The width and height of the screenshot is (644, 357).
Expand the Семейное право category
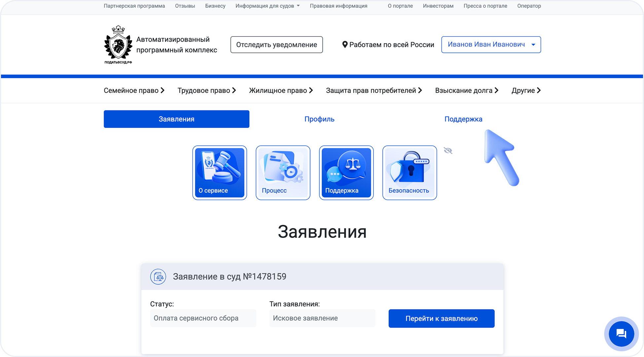point(134,91)
